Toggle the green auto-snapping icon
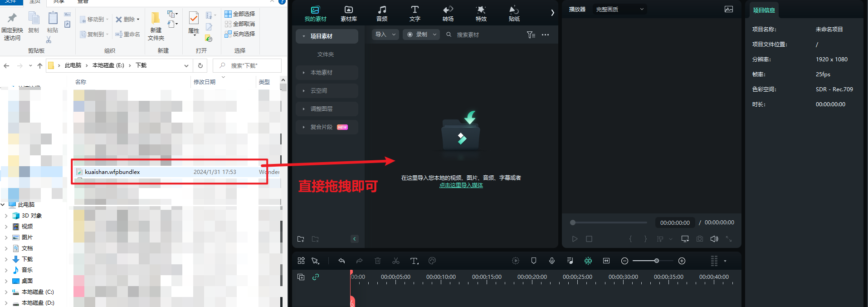This screenshot has width=868, height=307. pyautogui.click(x=588, y=261)
